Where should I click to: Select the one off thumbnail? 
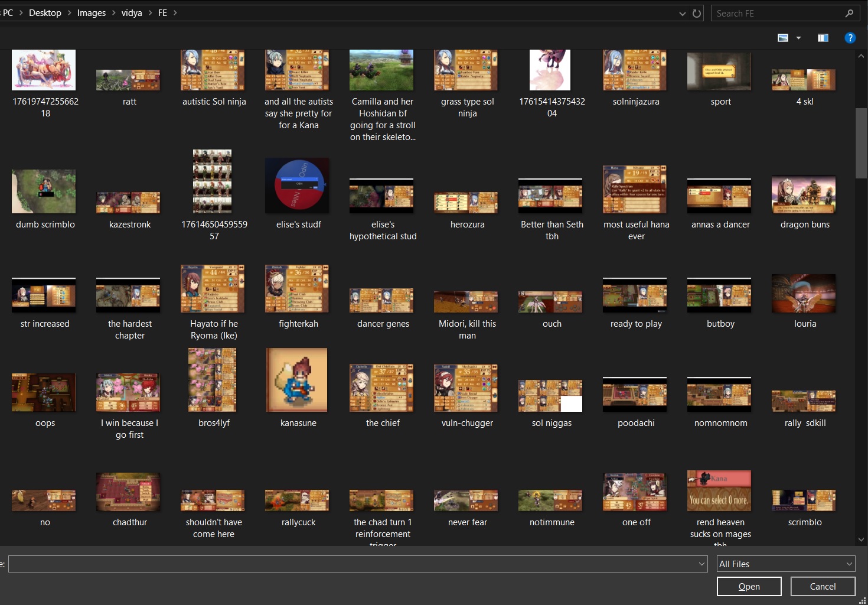(x=635, y=492)
